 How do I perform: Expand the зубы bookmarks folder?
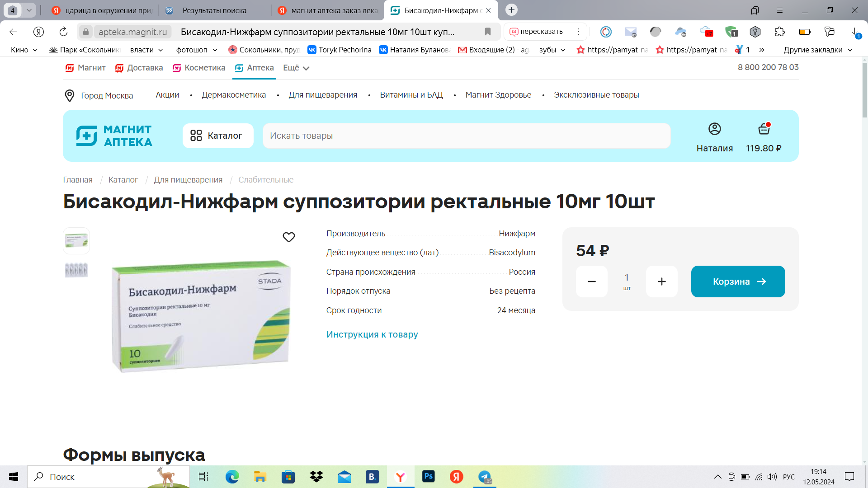552,50
